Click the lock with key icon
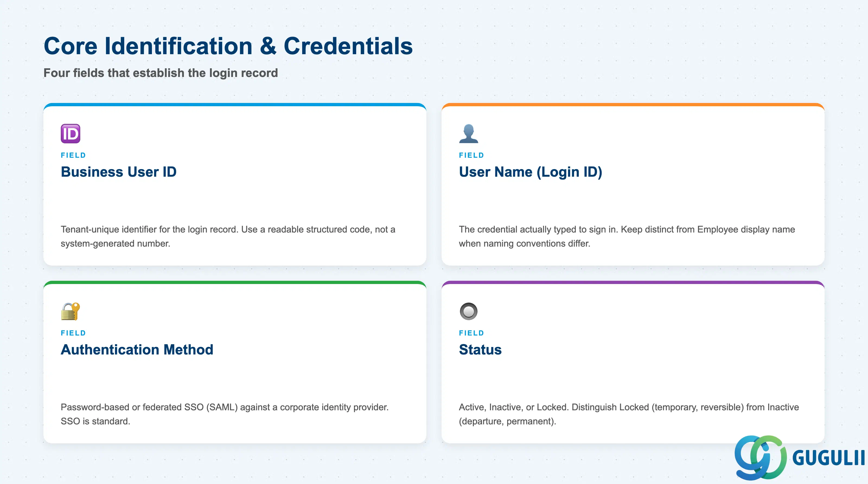868x484 pixels. click(71, 311)
